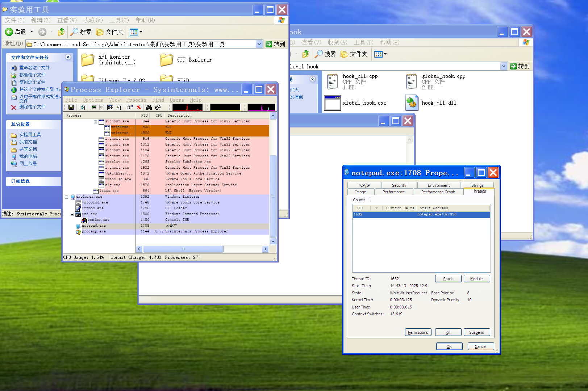Select the CFF_Explorer folder icon
The image size is (588, 391).
(x=167, y=60)
